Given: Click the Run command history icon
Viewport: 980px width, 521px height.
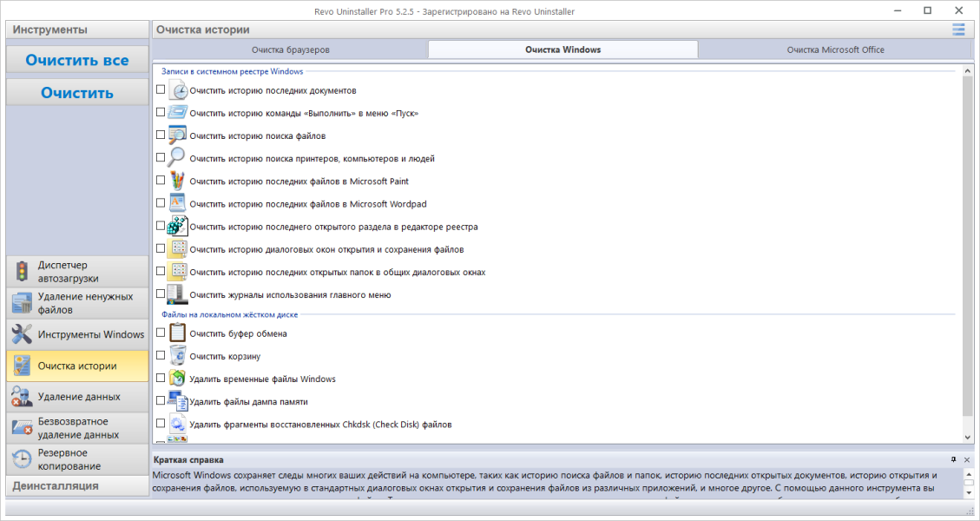Looking at the screenshot, I should pos(178,113).
